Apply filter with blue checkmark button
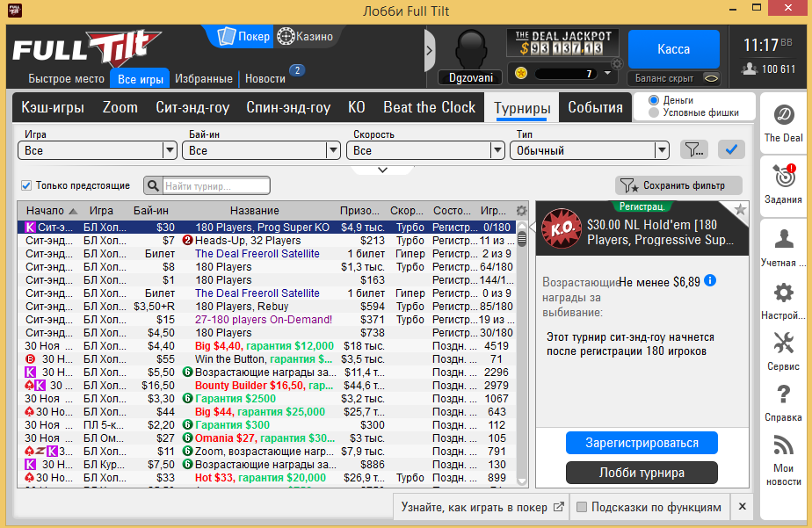Image resolution: width=812 pixels, height=528 pixels. point(731,150)
